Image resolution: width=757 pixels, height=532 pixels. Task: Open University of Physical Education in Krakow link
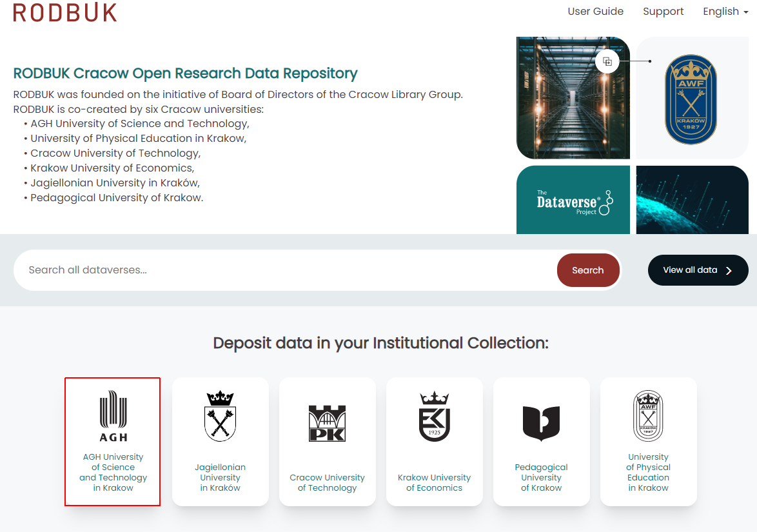coord(648,472)
